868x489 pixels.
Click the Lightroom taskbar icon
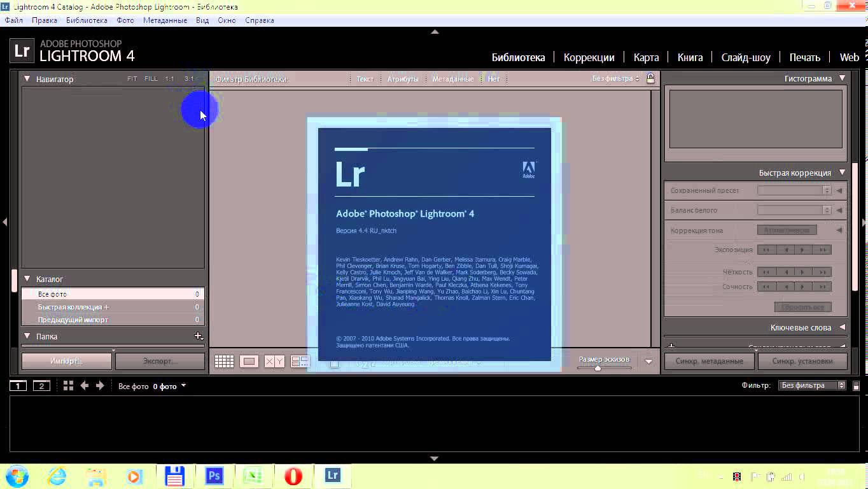click(x=332, y=476)
